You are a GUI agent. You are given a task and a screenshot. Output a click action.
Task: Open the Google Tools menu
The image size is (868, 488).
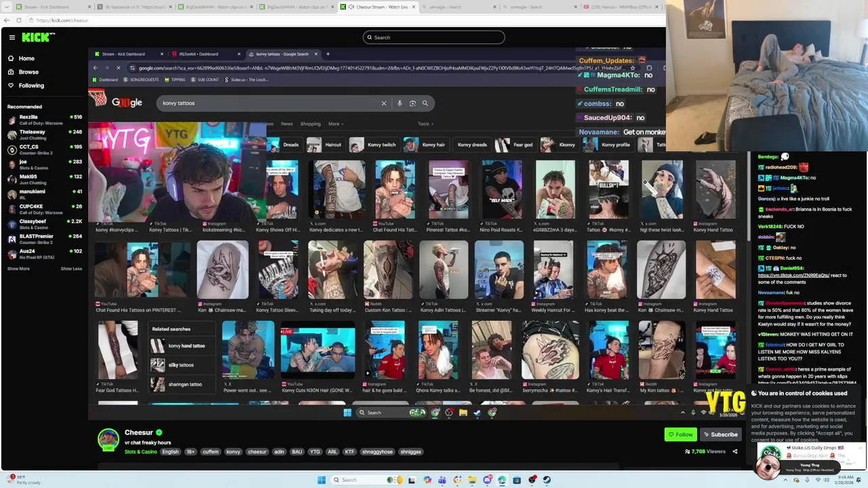point(425,124)
